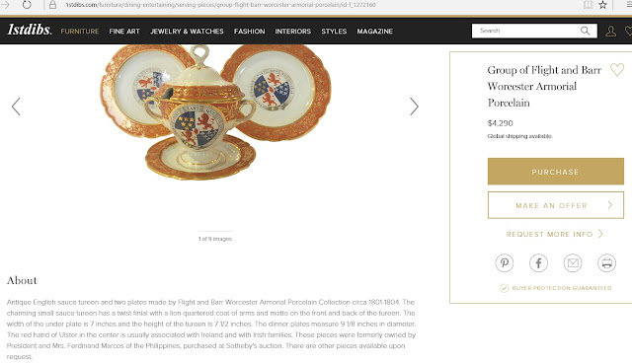The image size is (632, 364).
Task: Click the search magnifier icon
Action: coord(585,31)
